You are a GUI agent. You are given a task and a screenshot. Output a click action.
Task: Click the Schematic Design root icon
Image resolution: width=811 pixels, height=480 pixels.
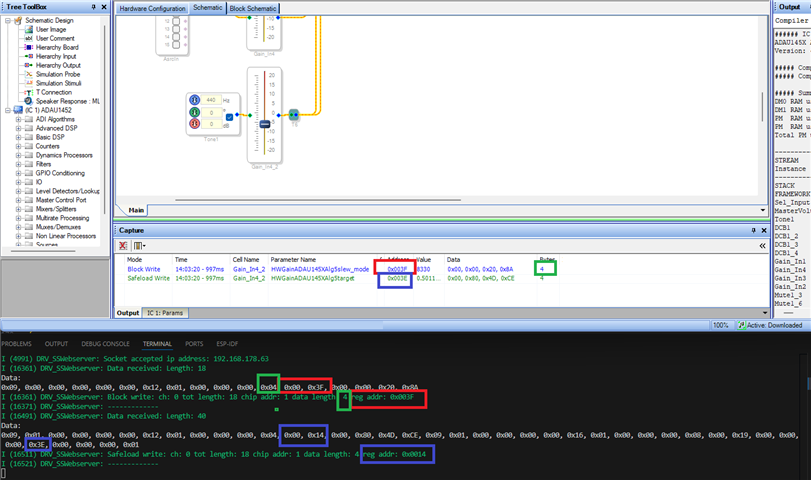pos(18,20)
